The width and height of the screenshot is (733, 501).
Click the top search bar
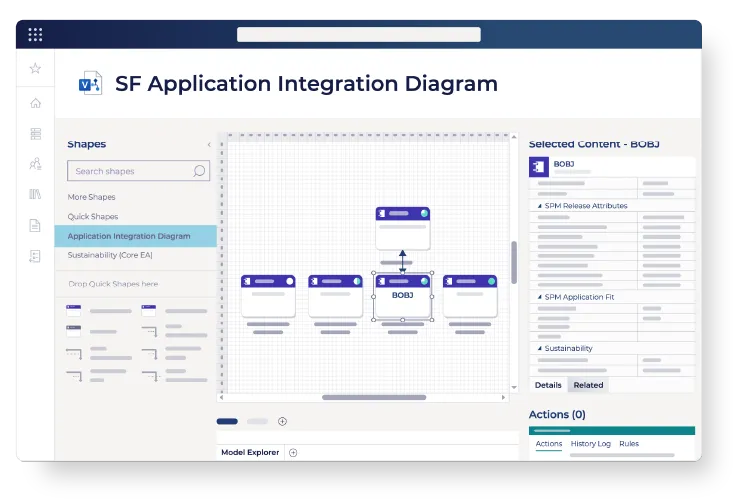click(x=359, y=35)
